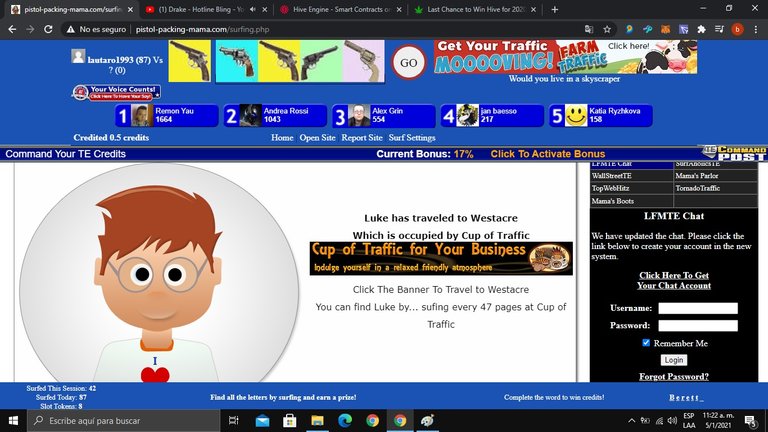Open the media control playlist icon
This screenshot has height=432, width=768.
(719, 29)
